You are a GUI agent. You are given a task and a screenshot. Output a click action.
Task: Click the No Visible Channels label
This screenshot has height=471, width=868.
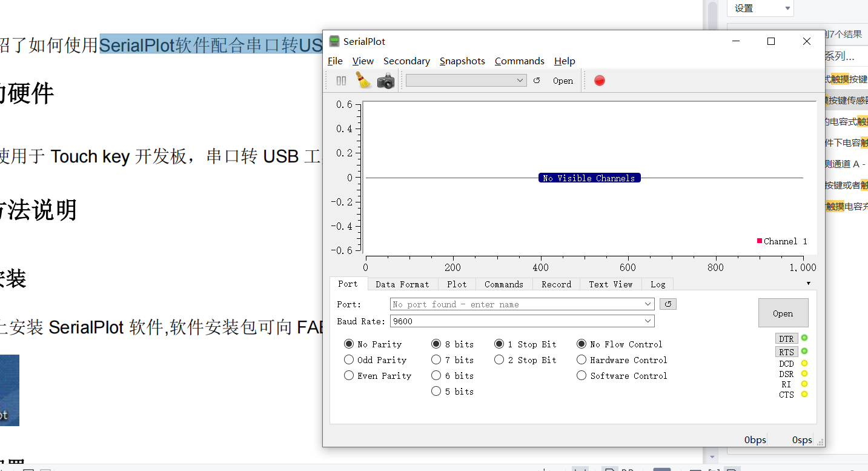tap(589, 178)
